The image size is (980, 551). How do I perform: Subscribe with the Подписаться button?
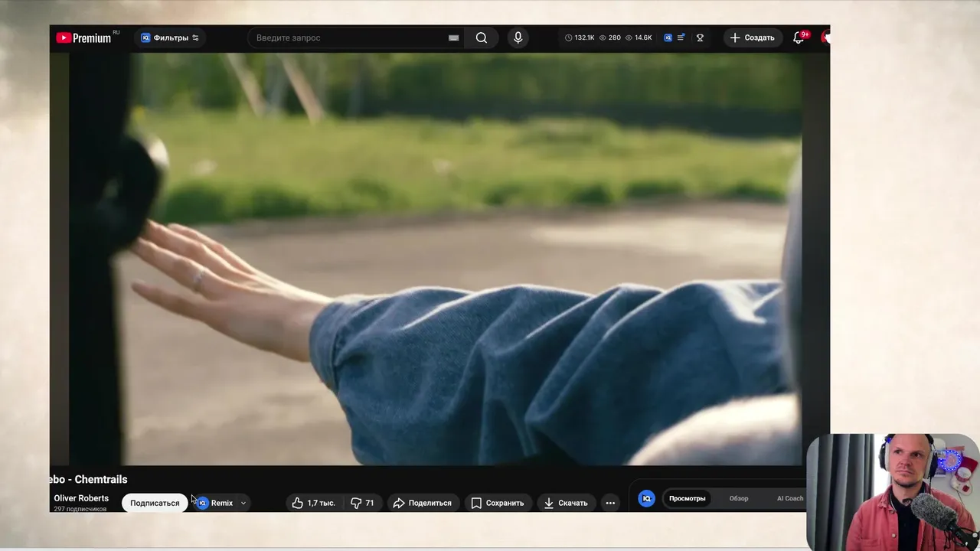[155, 503]
